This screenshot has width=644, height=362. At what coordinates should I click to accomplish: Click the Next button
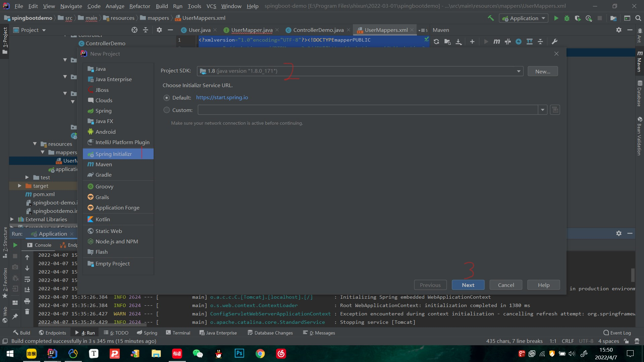[x=468, y=285]
